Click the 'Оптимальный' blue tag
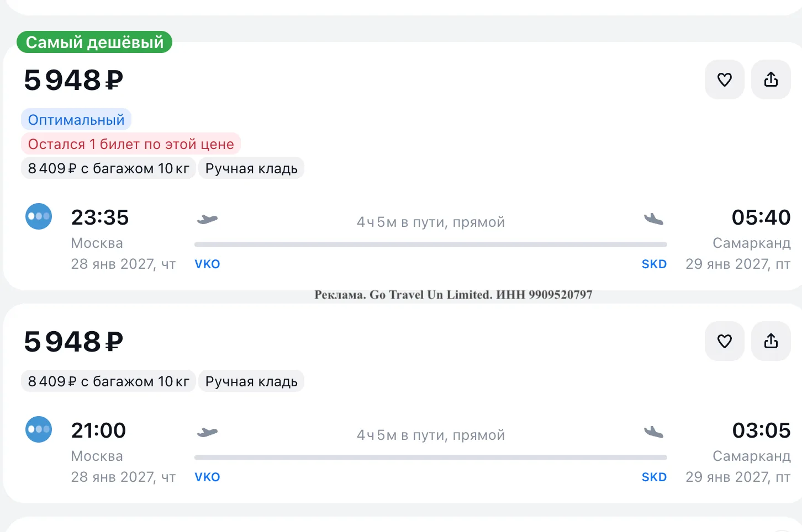Image resolution: width=802 pixels, height=532 pixels. 76,120
